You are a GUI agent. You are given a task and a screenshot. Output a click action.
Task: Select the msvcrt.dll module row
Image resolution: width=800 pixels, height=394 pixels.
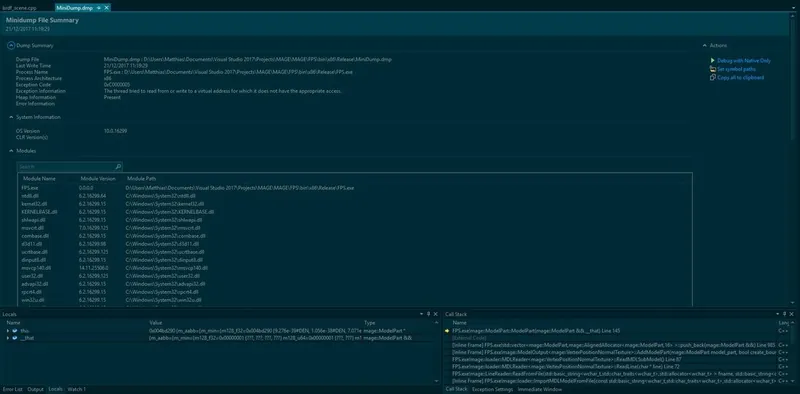(x=355, y=228)
